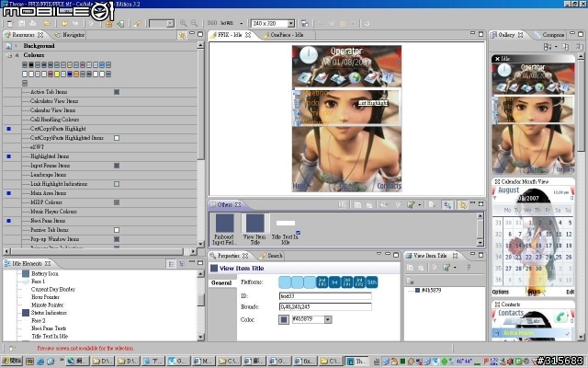Click Gallery layout mode icon
This screenshot has height=368, width=588.
(548, 47)
